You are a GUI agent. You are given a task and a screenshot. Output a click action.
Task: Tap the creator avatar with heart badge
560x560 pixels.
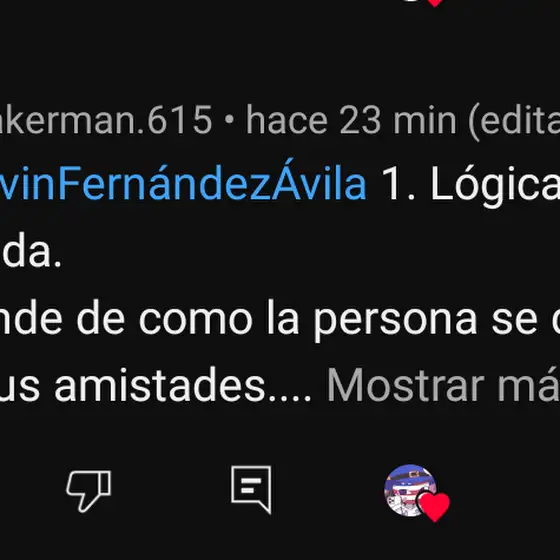tap(411, 490)
